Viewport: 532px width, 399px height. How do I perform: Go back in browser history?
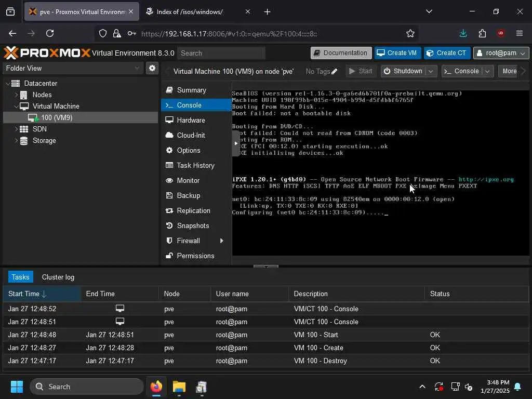pos(12,33)
